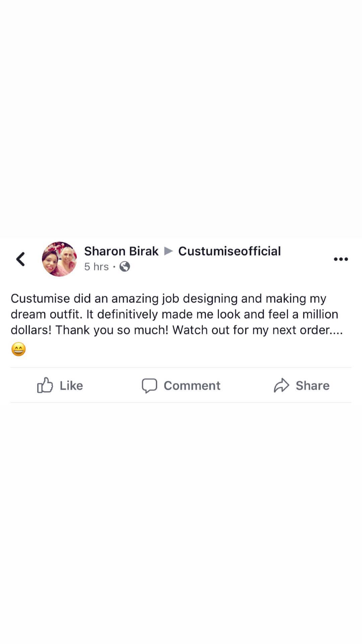Viewport: 362px width, 644px height.
Task: Click the Share text label
Action: click(x=312, y=386)
